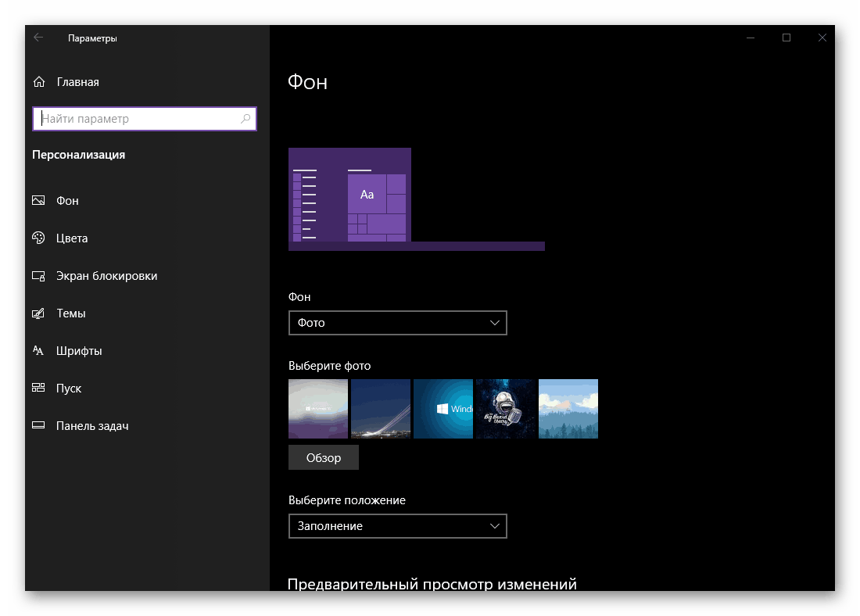This screenshot has height=616, width=860.
Task: Open the Темы themes icon
Action: point(38,313)
